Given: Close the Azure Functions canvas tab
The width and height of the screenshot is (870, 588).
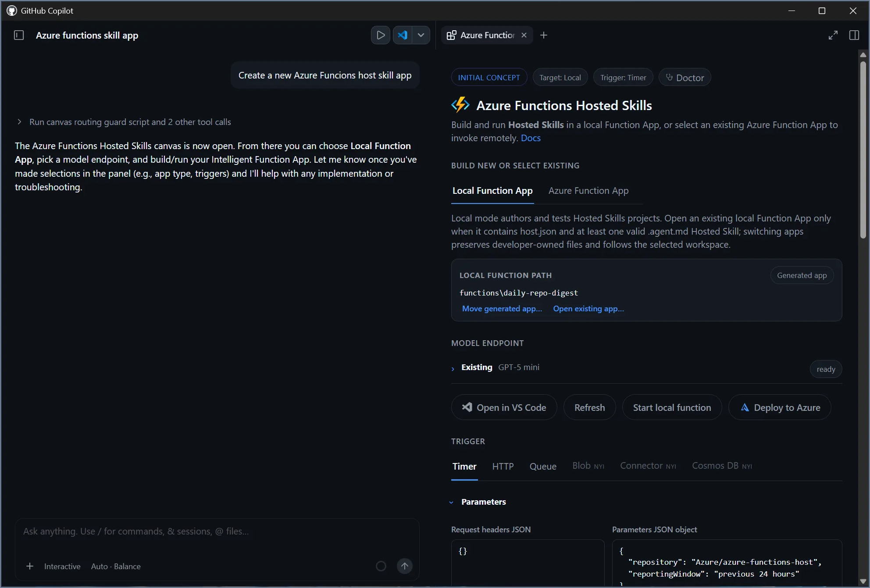Looking at the screenshot, I should click(x=524, y=35).
